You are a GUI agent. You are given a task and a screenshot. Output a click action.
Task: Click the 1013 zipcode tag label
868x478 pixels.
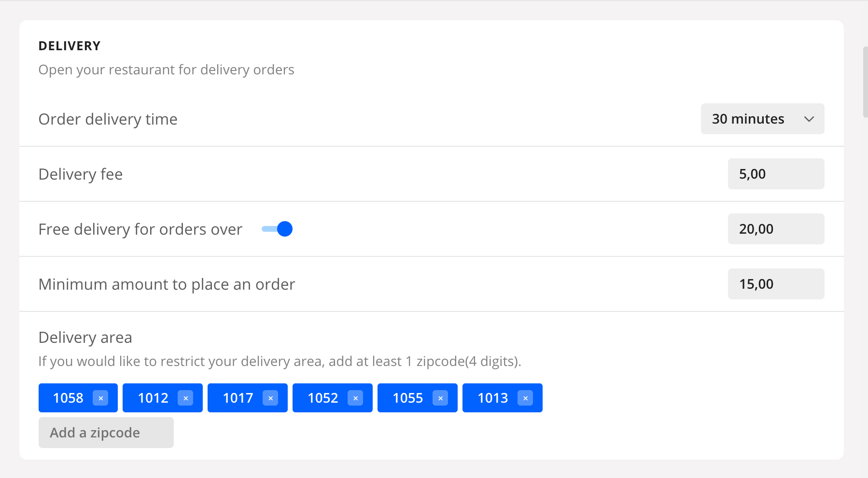493,398
